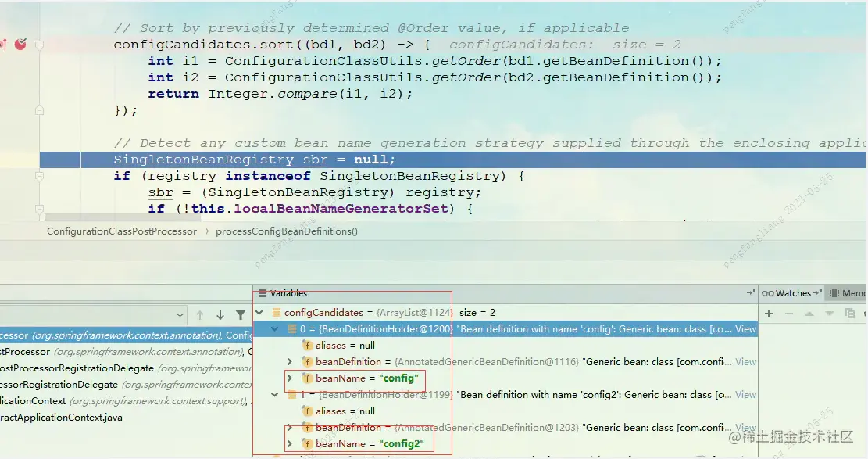The width and height of the screenshot is (868, 459).
Task: Move watch up with the up triangle
Action: (x=809, y=314)
